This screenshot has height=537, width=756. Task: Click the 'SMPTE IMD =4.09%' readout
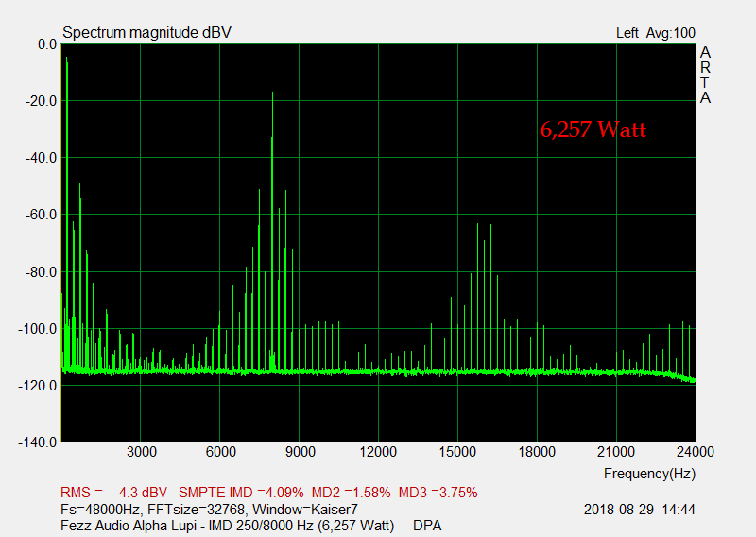241,493
